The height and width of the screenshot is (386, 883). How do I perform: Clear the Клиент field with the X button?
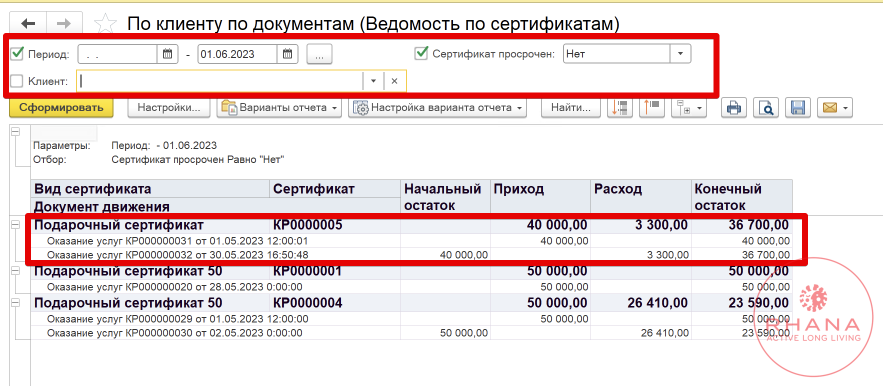(x=394, y=81)
